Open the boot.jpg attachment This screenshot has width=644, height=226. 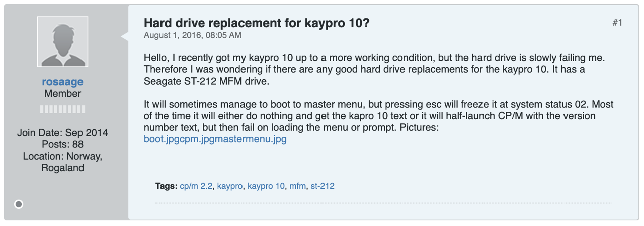click(161, 139)
